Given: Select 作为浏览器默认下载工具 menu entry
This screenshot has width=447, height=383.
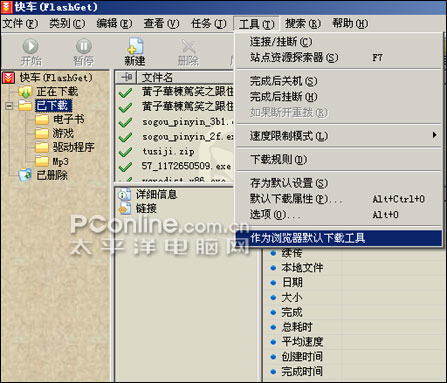Looking at the screenshot, I should click(339, 238).
